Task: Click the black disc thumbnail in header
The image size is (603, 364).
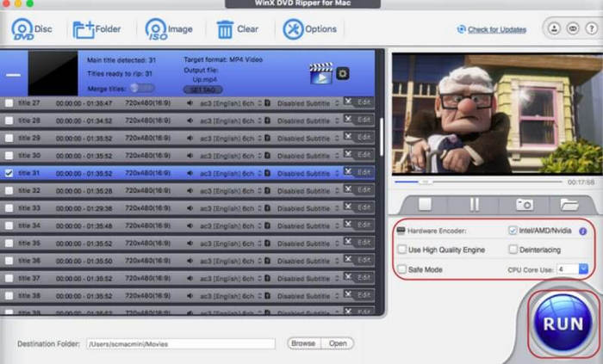Action: tap(53, 73)
